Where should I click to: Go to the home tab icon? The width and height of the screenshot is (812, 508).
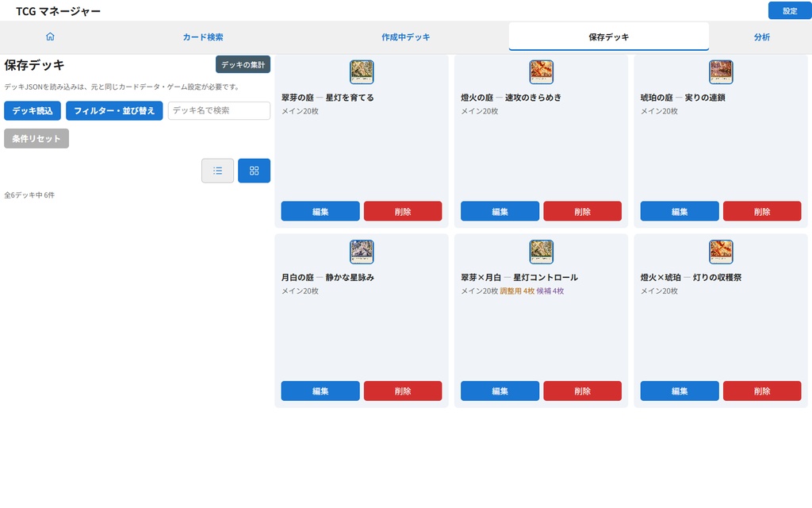click(50, 37)
